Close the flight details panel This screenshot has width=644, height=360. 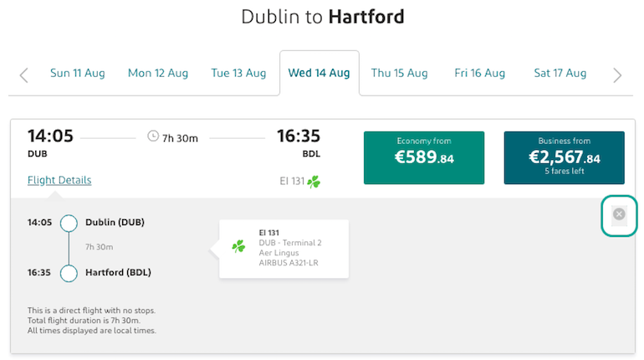pyautogui.click(x=619, y=214)
